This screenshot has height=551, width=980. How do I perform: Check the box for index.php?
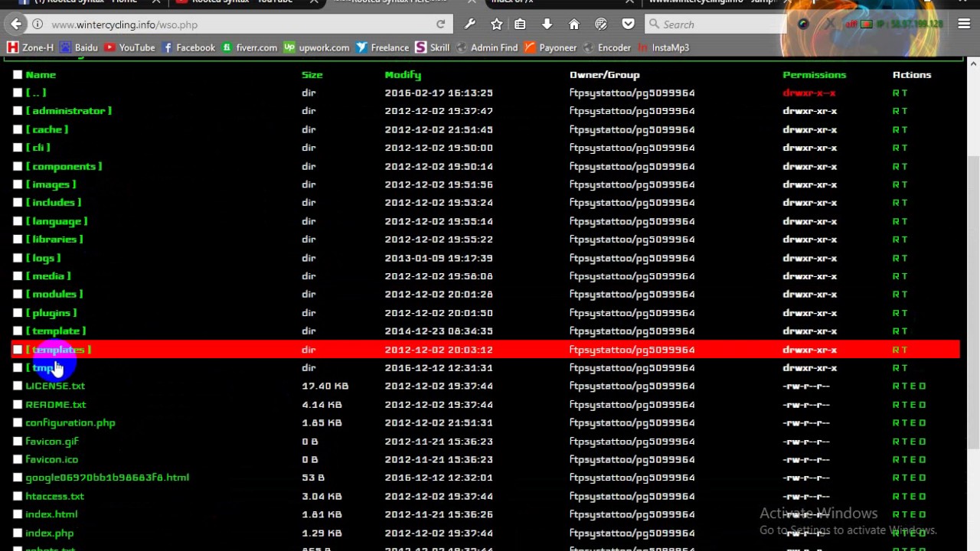click(x=18, y=533)
